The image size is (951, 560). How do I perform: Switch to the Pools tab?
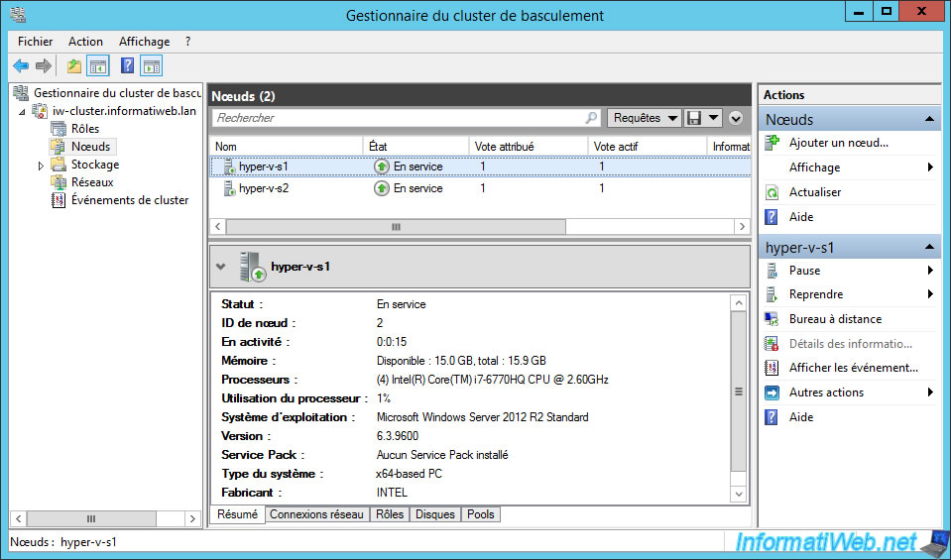481,514
